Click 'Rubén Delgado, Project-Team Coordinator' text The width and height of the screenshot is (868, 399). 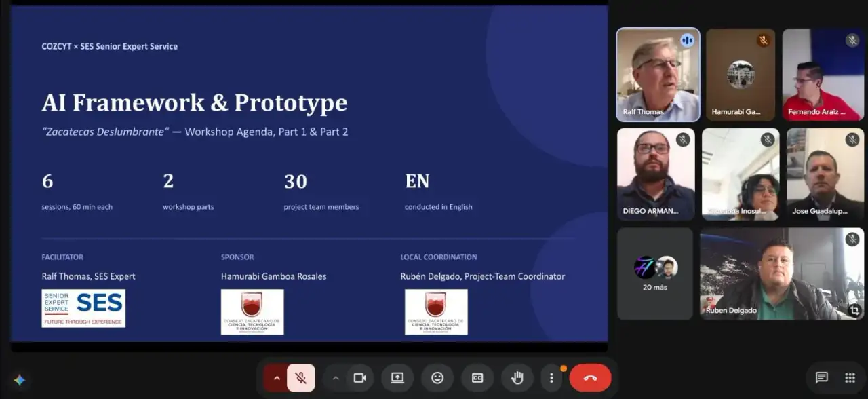(483, 276)
